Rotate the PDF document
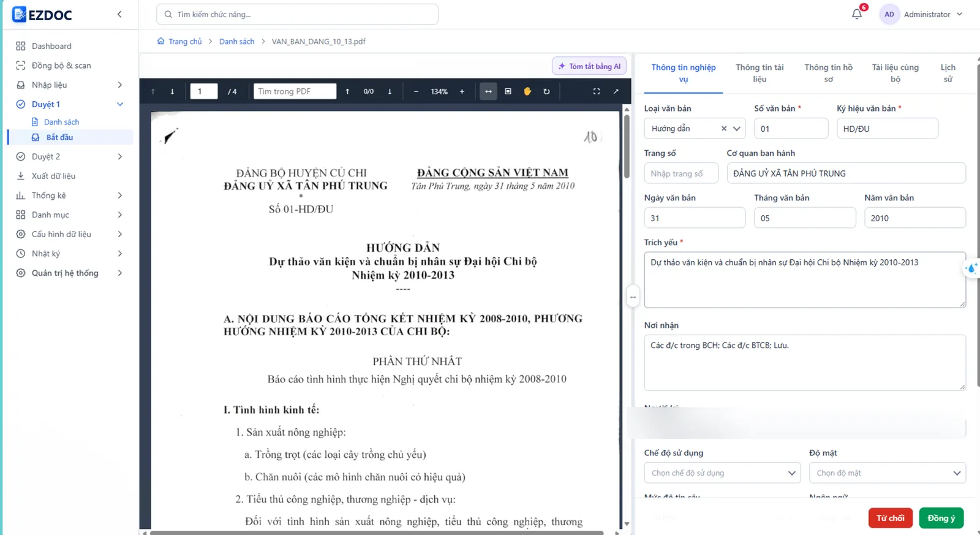980x535 pixels. 546,91
